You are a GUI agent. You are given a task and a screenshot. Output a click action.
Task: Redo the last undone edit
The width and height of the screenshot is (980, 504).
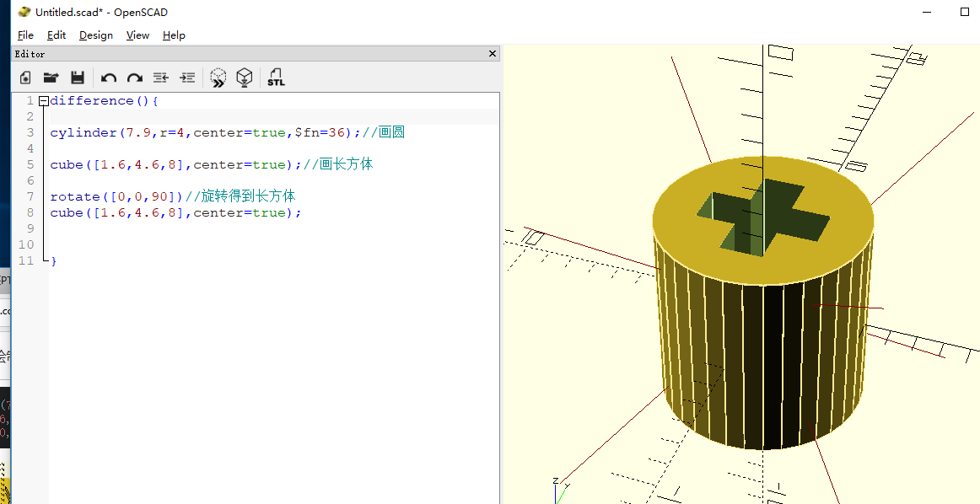(x=134, y=78)
